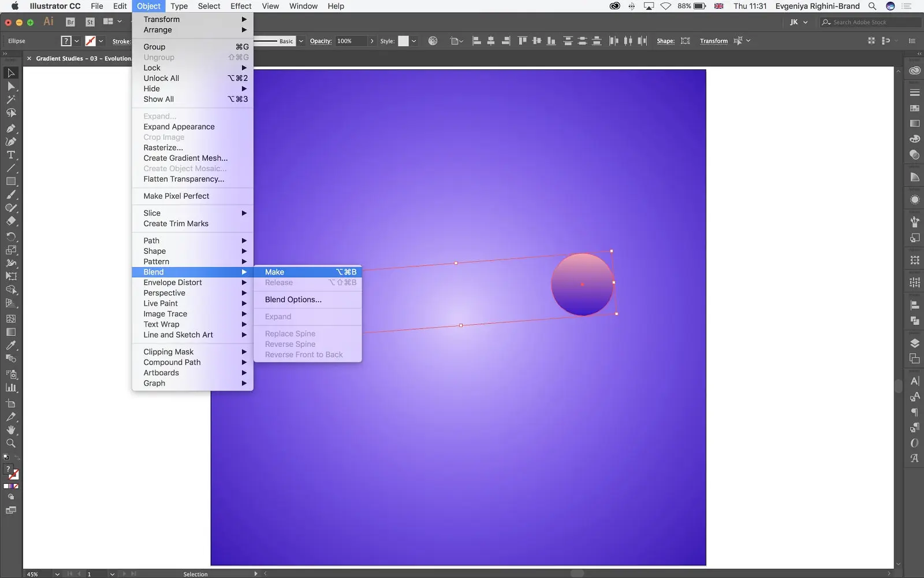This screenshot has width=924, height=578.
Task: Open the Effect menu
Action: [x=240, y=6]
